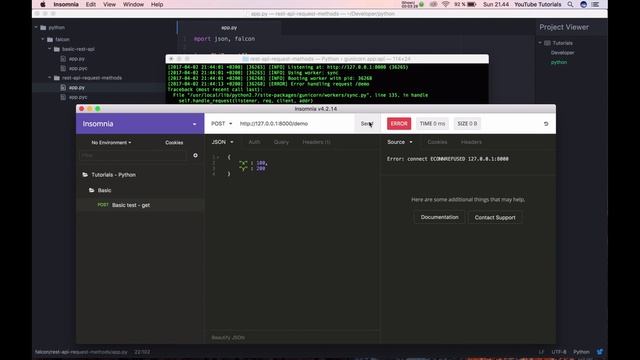Click the battery status icon

coord(471,4)
